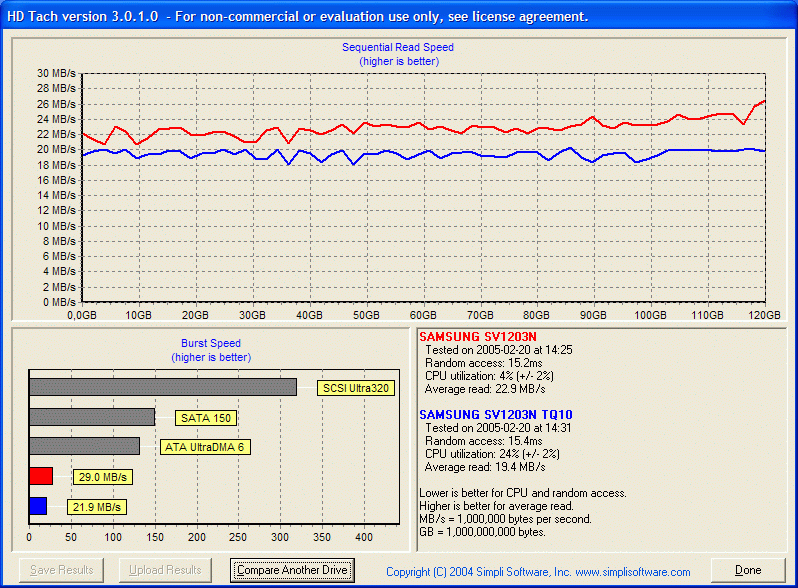The height and width of the screenshot is (588, 798).
Task: Click the 0,0GB x-axis label
Action: click(x=82, y=315)
